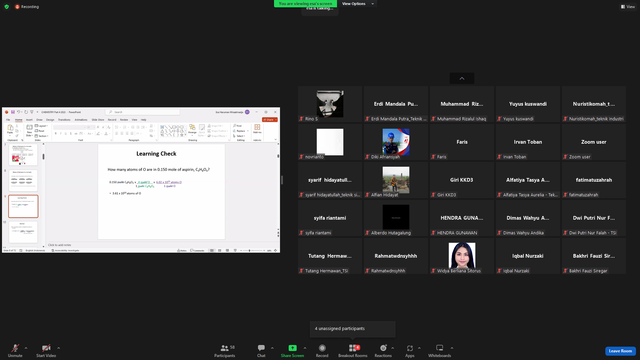
Task: Select slide 8 thumbnail in slide panel
Action: coord(23,181)
